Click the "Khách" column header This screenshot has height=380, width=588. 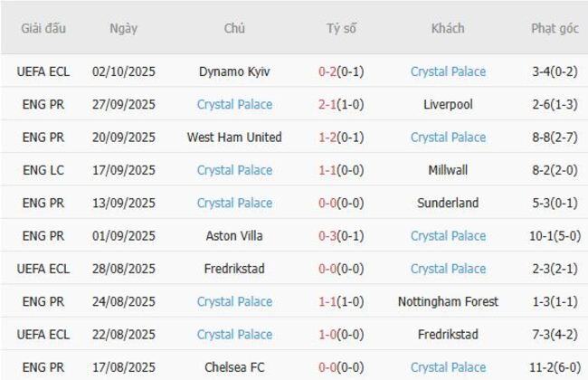(448, 28)
